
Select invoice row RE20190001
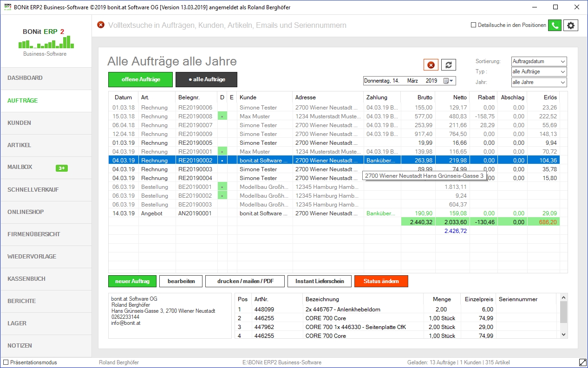334,152
